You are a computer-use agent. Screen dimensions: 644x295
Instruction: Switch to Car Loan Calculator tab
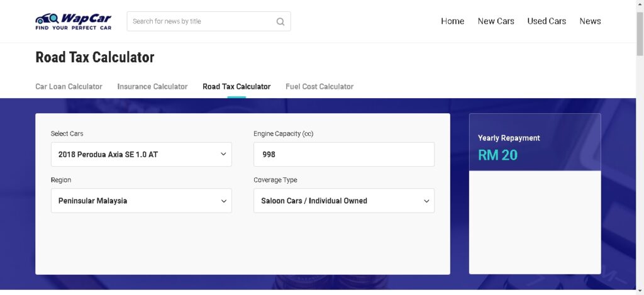coord(69,87)
